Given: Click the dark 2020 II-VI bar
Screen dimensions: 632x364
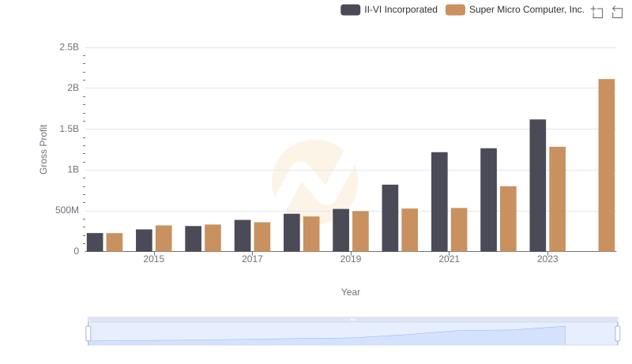Looking at the screenshot, I should point(390,218).
